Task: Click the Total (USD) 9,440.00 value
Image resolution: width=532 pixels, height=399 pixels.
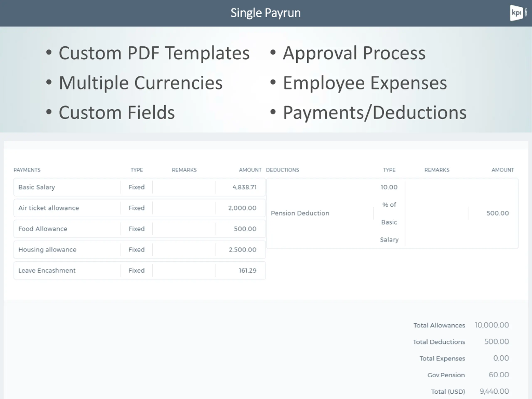Action: 494,392
